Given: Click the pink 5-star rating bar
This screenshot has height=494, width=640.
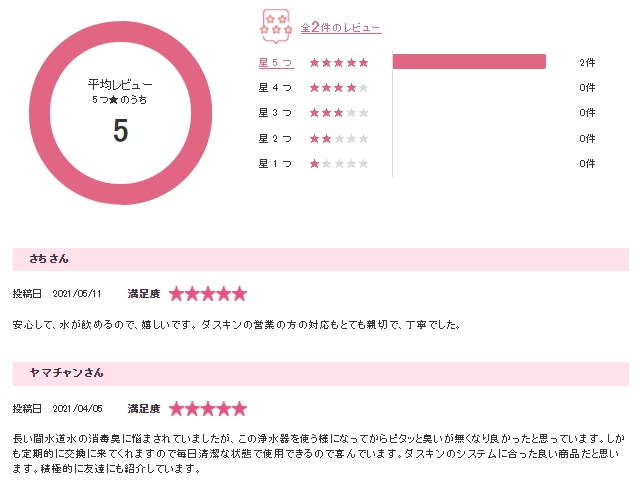Looking at the screenshot, I should click(469, 62).
